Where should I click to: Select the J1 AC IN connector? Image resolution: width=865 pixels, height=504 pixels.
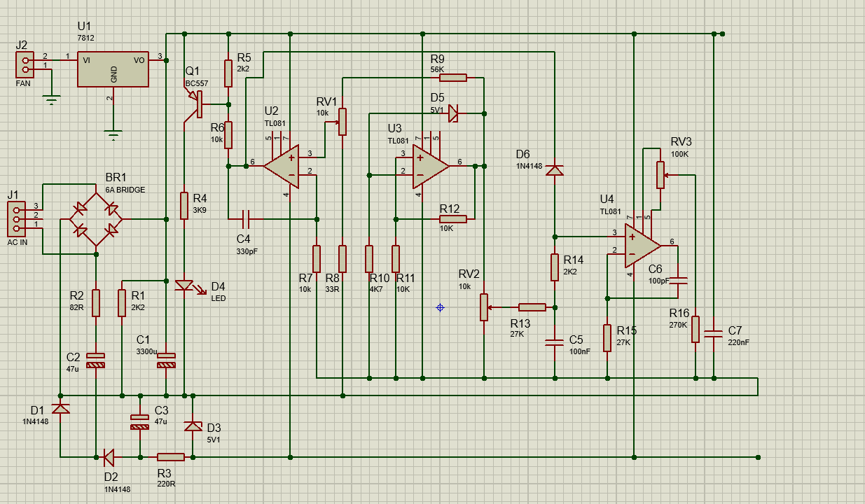pos(17,219)
